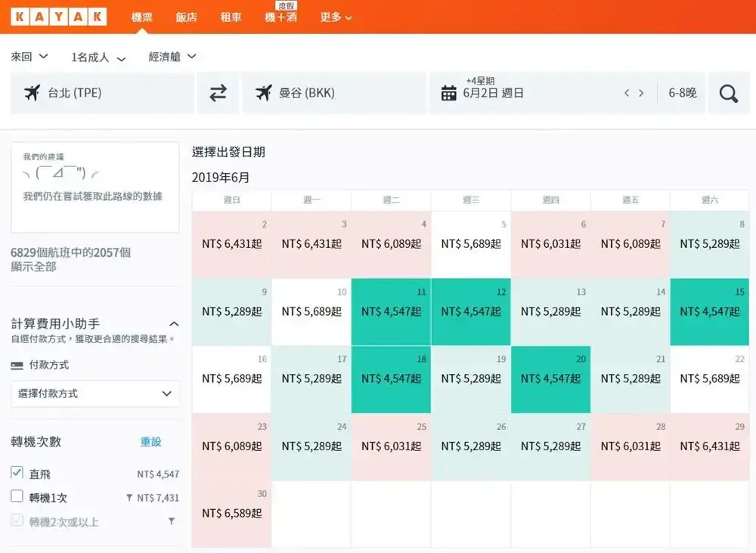Open the 經濟艙 cabin class dropdown
Screen dimensions: 756x553
tap(172, 57)
